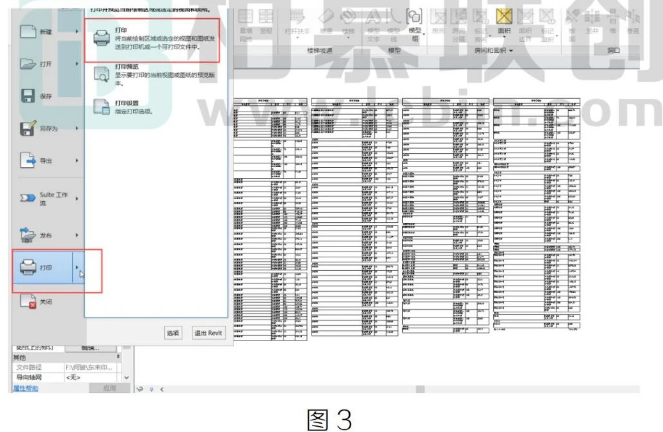Screen dimensions: 663x432
Task: Expand the 打开 submenu arrow
Action: [x=77, y=63]
